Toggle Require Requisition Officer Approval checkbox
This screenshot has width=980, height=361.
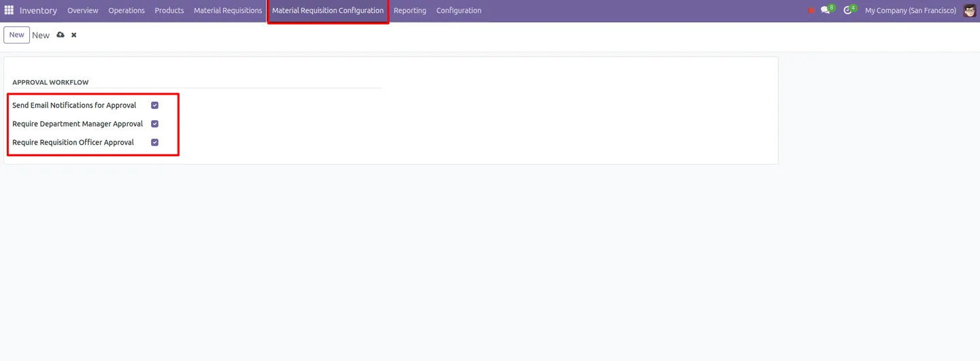[154, 142]
